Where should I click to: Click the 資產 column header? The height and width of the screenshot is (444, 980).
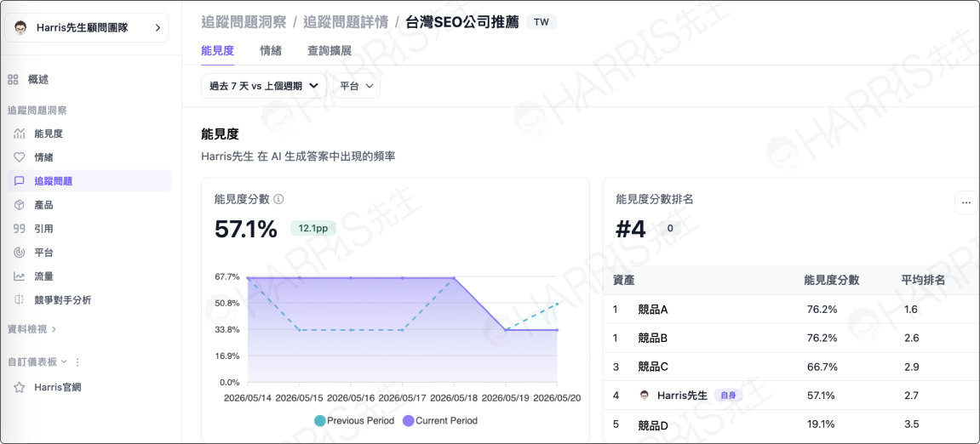tap(624, 281)
